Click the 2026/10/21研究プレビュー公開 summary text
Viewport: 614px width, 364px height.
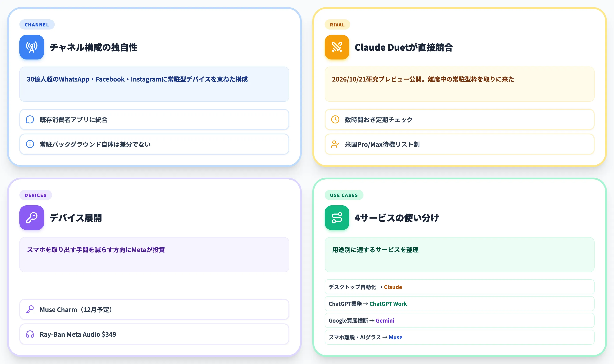[423, 79]
